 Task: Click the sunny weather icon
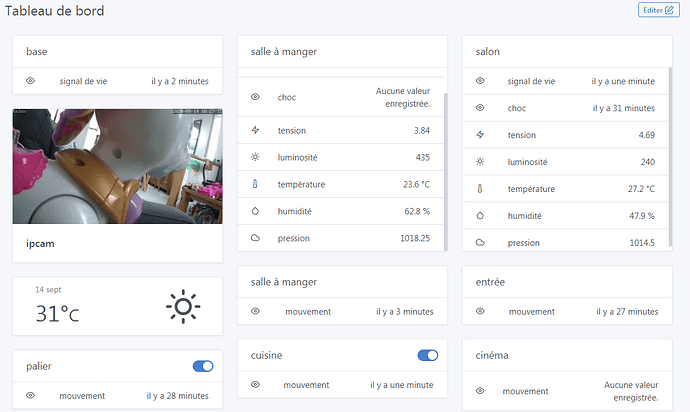(183, 307)
